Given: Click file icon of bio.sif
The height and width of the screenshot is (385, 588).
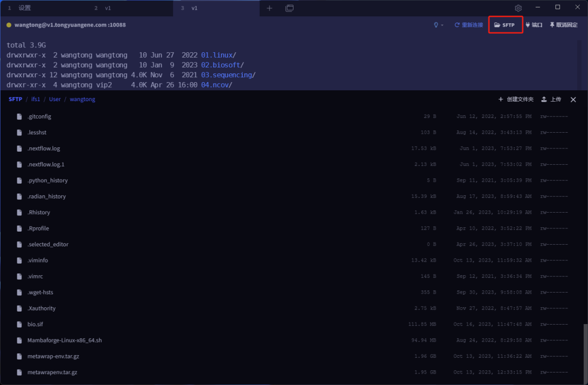Looking at the screenshot, I should [x=19, y=324].
